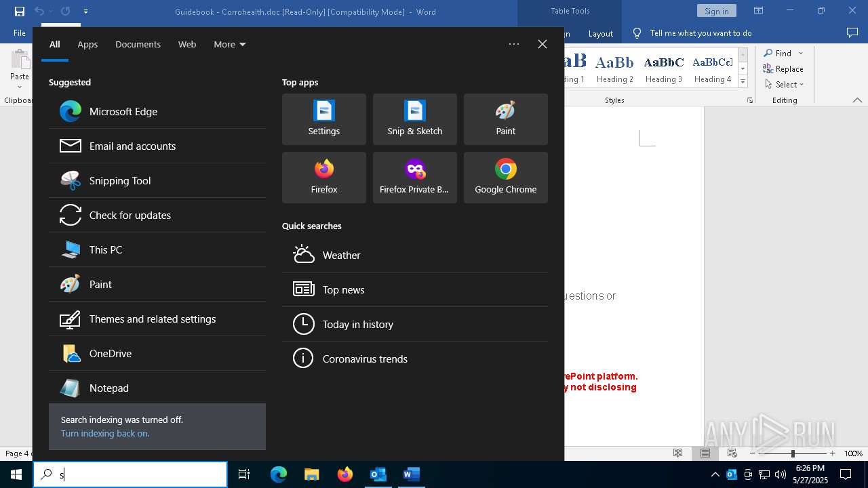
Task: Open This PC from suggestions
Action: pos(157,249)
